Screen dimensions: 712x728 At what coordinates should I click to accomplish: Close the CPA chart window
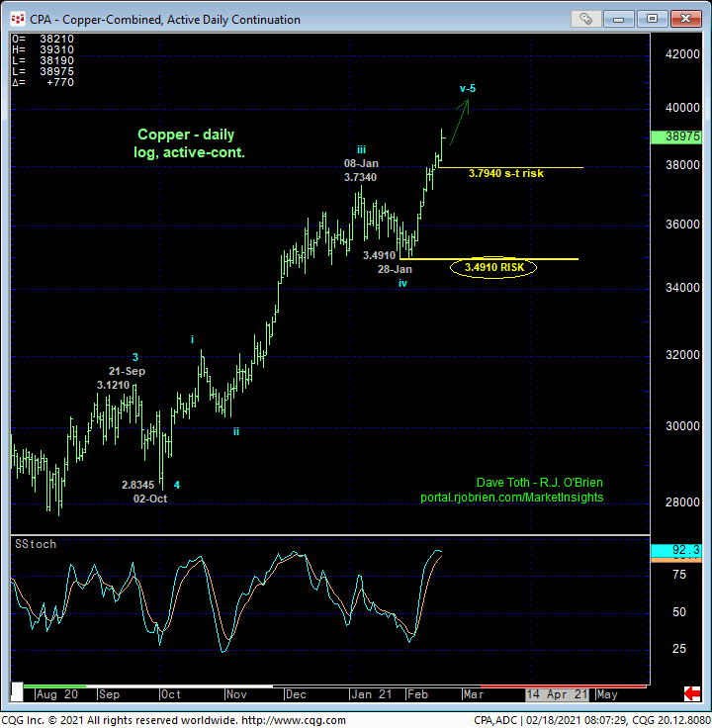(x=684, y=19)
